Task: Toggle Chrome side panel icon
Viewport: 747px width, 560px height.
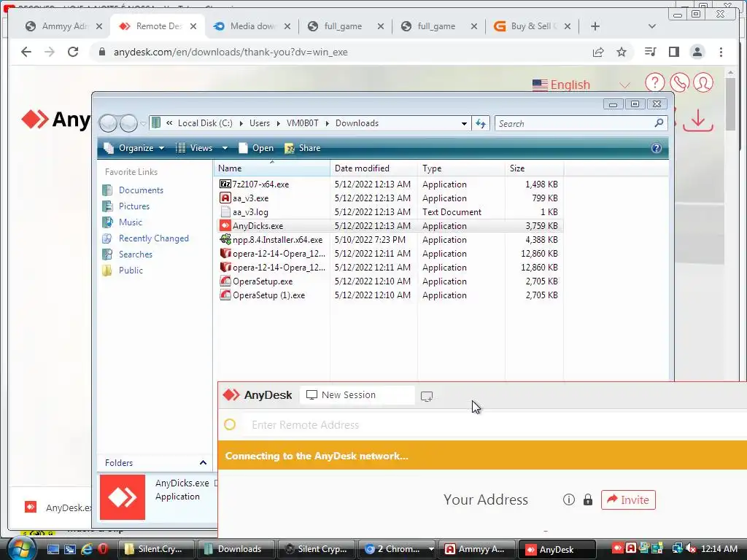Action: pyautogui.click(x=673, y=52)
